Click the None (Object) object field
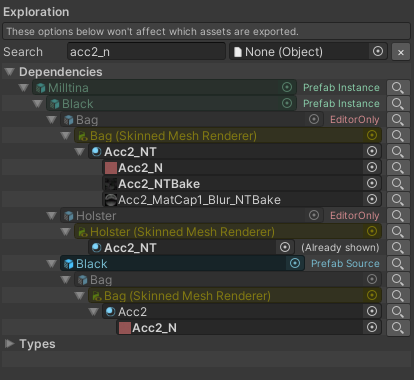 [308, 52]
